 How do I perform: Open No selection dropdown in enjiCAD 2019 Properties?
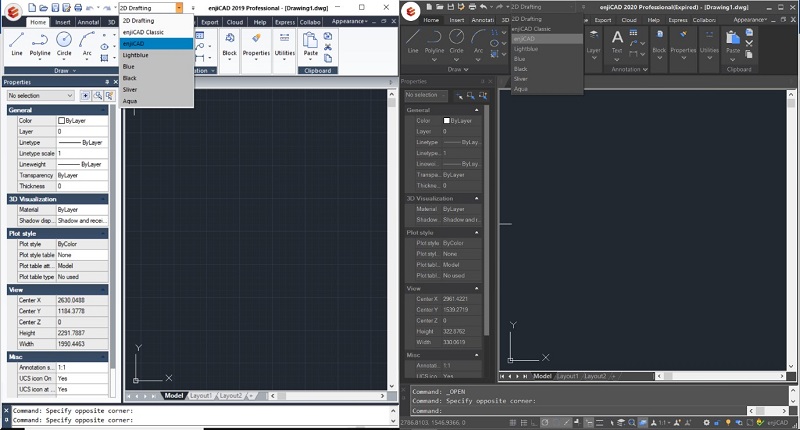[x=40, y=95]
